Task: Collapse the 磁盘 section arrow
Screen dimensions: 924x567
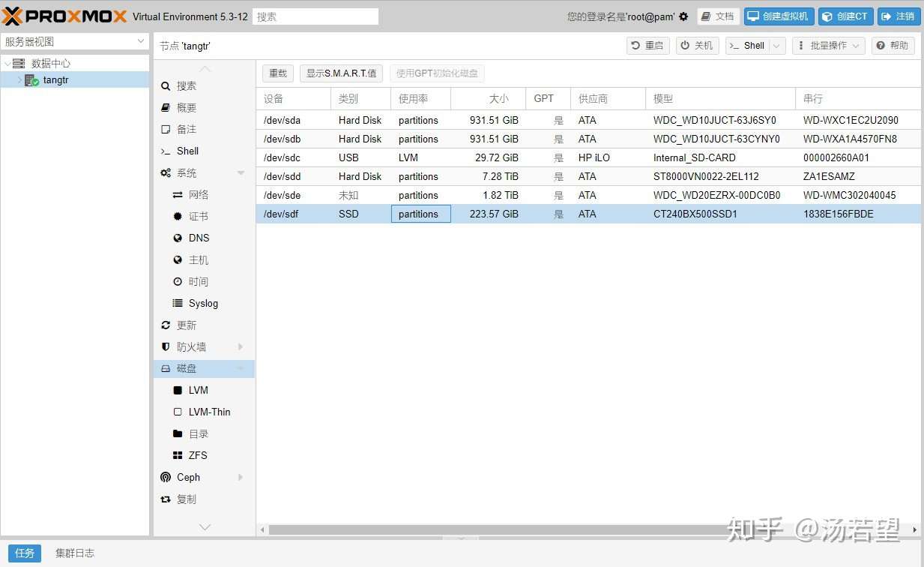Action: tap(241, 369)
